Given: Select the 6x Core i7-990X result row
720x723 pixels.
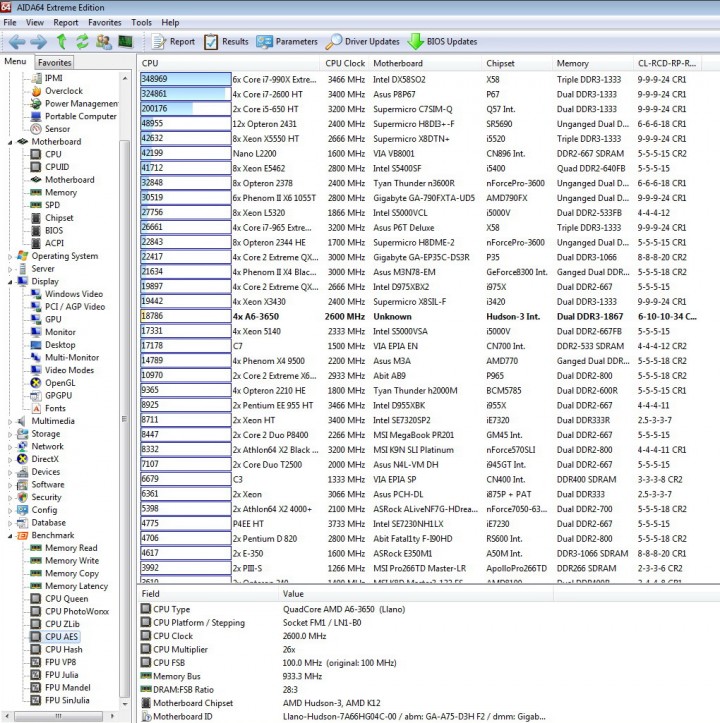Looking at the screenshot, I should point(420,79).
